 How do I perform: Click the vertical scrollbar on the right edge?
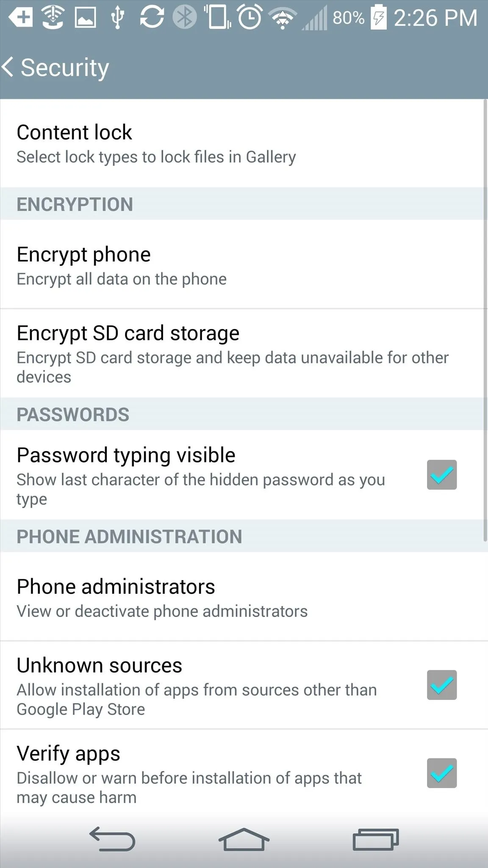point(485,320)
